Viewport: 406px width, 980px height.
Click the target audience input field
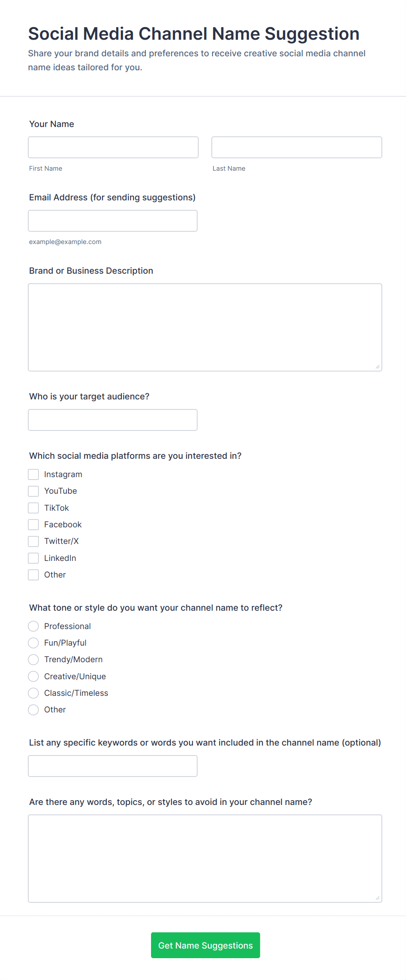point(113,420)
